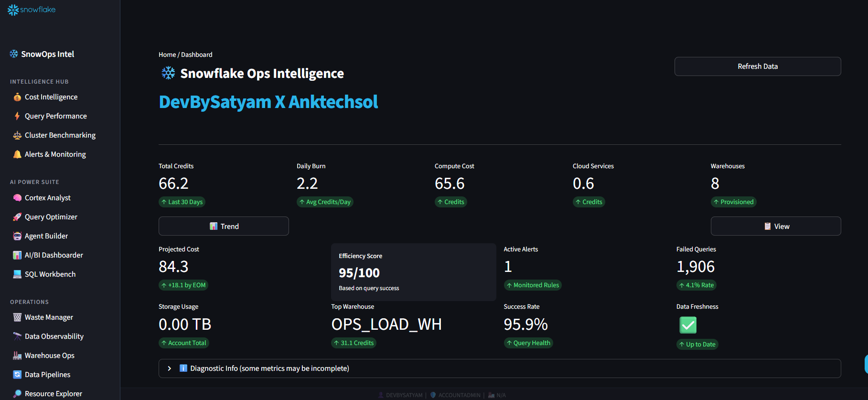Click the Snowflake logo at top left
The image size is (868, 400).
point(32,10)
